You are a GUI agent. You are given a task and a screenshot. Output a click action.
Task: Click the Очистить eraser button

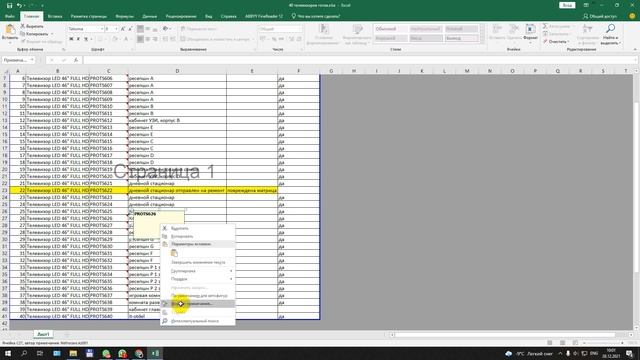[x=556, y=42]
